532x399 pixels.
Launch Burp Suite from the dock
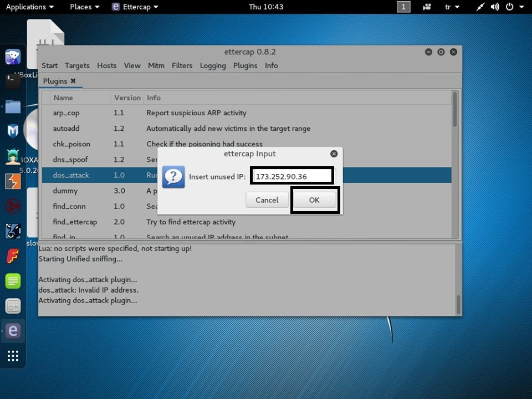pyautogui.click(x=13, y=181)
